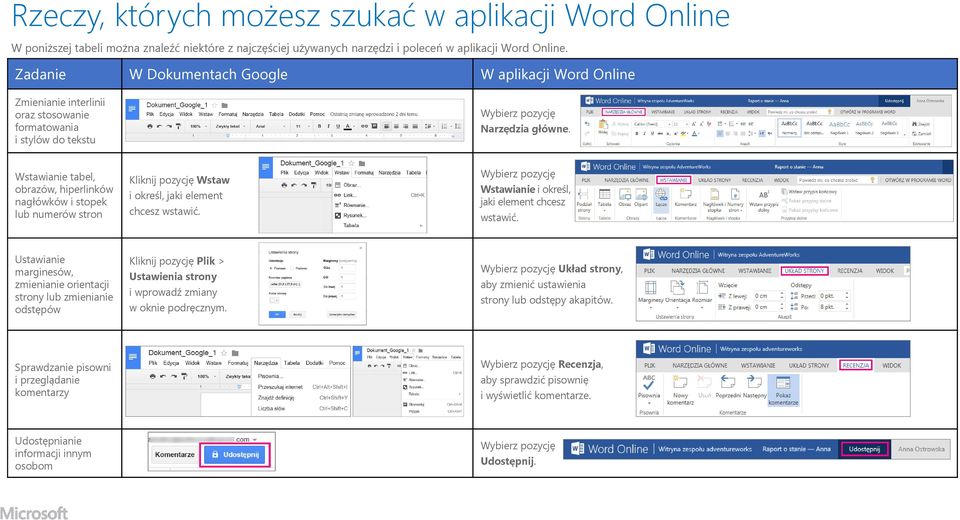960x520 pixels.
Task: Click the blue OK button in page setup dialog
Action: pyautogui.click(x=277, y=314)
